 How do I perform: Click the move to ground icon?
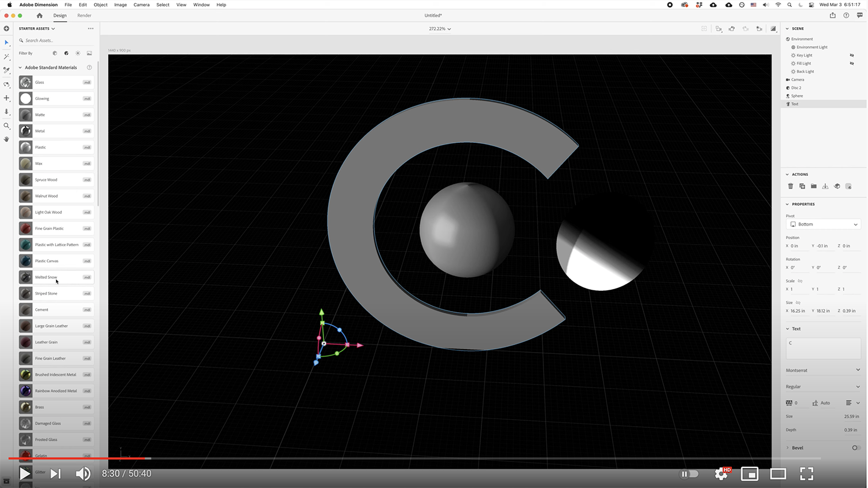[825, 186]
